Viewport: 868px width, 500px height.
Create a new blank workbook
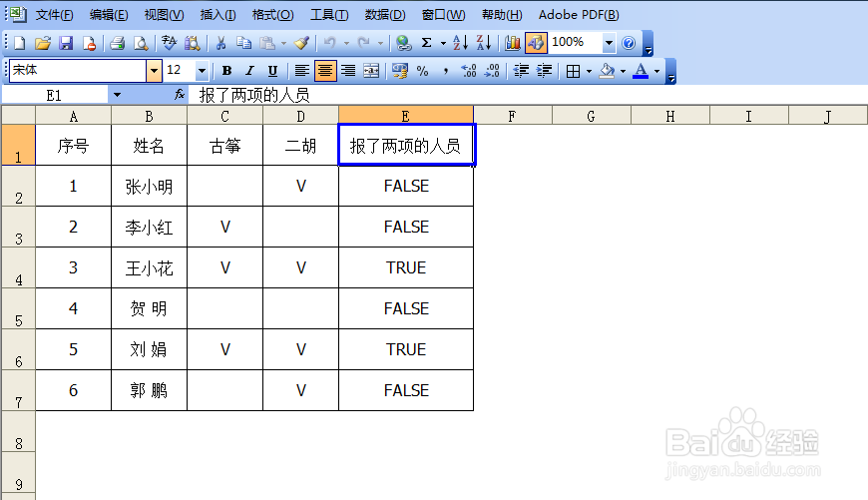[x=19, y=43]
